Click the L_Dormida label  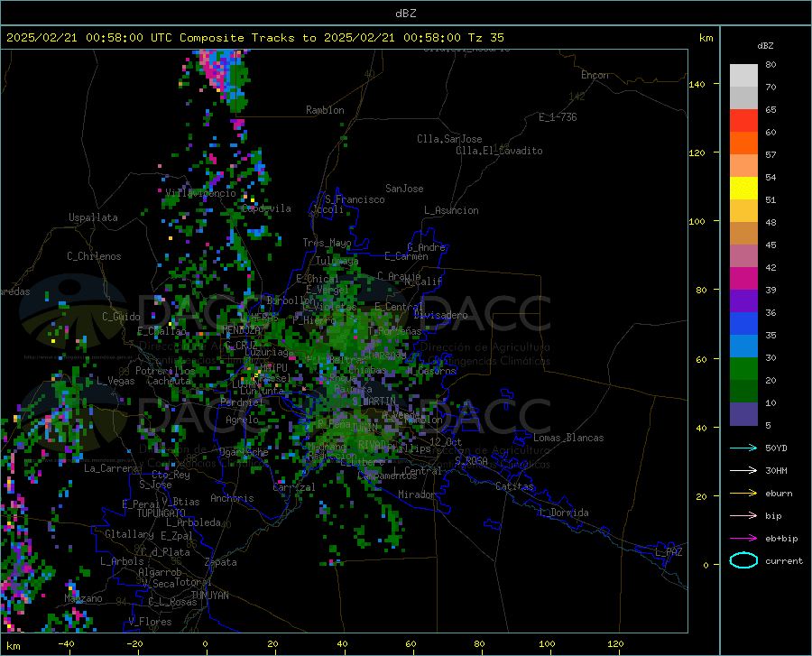[563, 513]
